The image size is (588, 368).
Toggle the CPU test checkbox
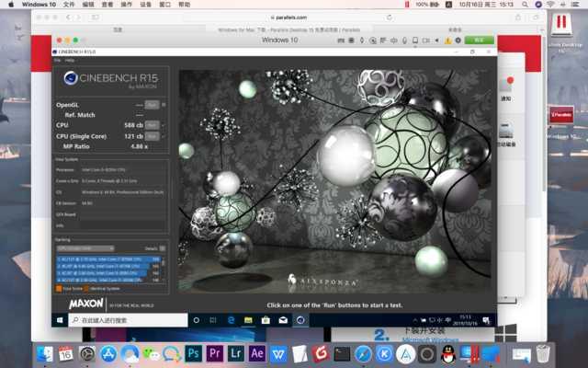(x=164, y=125)
